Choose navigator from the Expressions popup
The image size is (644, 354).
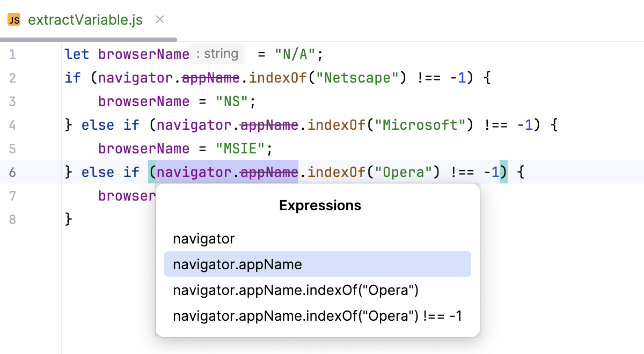point(203,239)
